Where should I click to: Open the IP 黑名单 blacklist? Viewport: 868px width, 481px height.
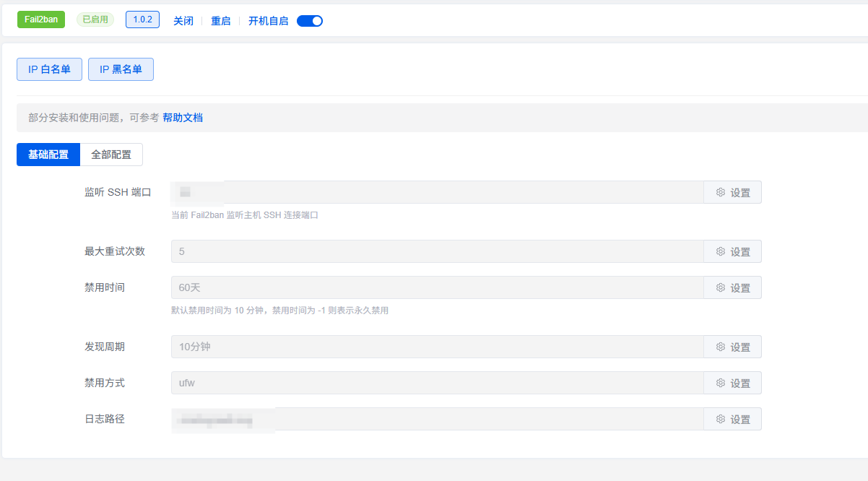pos(121,69)
